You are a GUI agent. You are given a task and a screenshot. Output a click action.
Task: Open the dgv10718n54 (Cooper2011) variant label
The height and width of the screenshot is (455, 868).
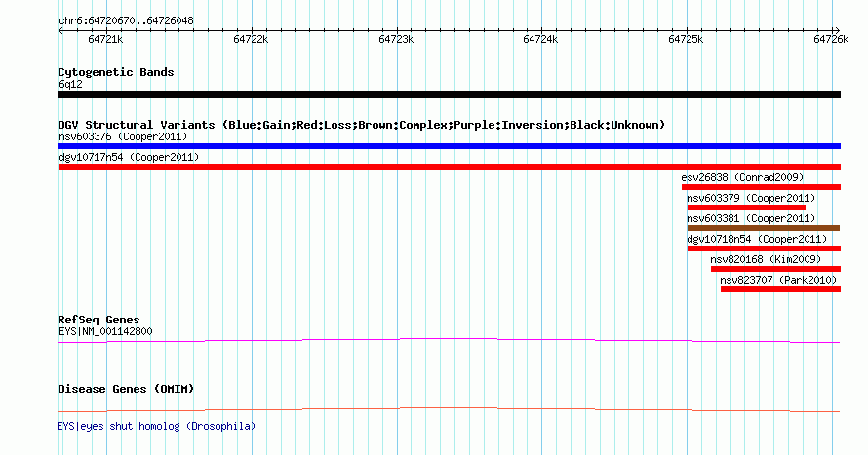[x=757, y=239]
